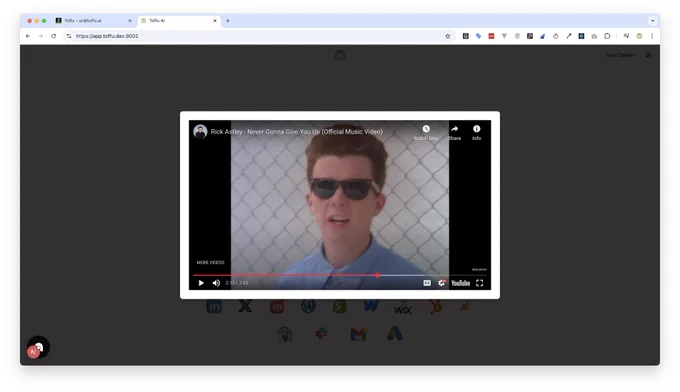Screen dimensions: 680x392
Task: Open the Chrome profile avatar
Action: (639, 36)
